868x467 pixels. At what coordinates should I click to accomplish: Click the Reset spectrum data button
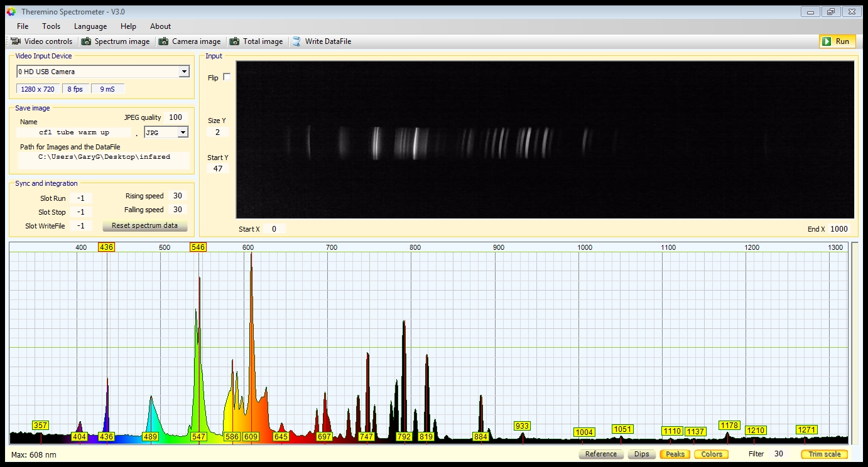pyautogui.click(x=144, y=225)
